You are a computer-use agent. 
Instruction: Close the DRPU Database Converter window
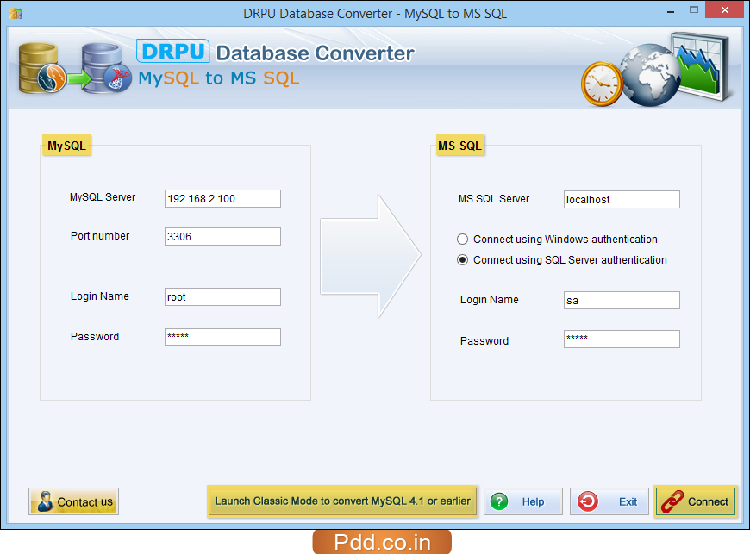click(725, 9)
